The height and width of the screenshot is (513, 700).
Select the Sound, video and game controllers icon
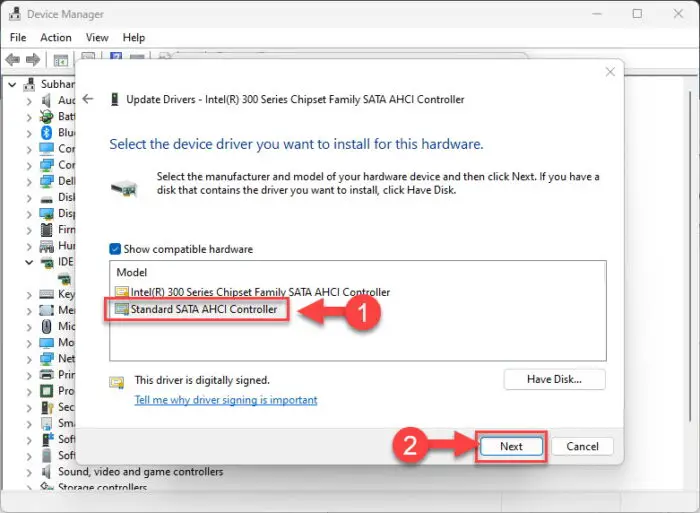[46, 471]
